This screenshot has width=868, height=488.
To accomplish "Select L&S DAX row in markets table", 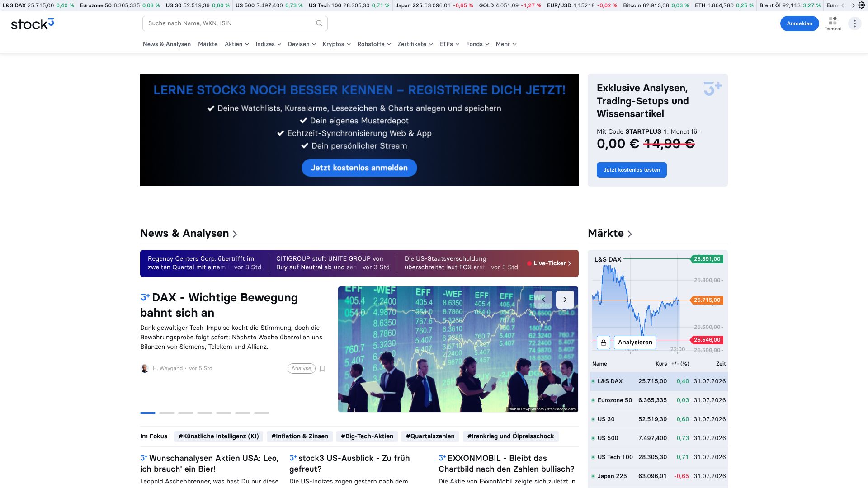I will tap(659, 381).
